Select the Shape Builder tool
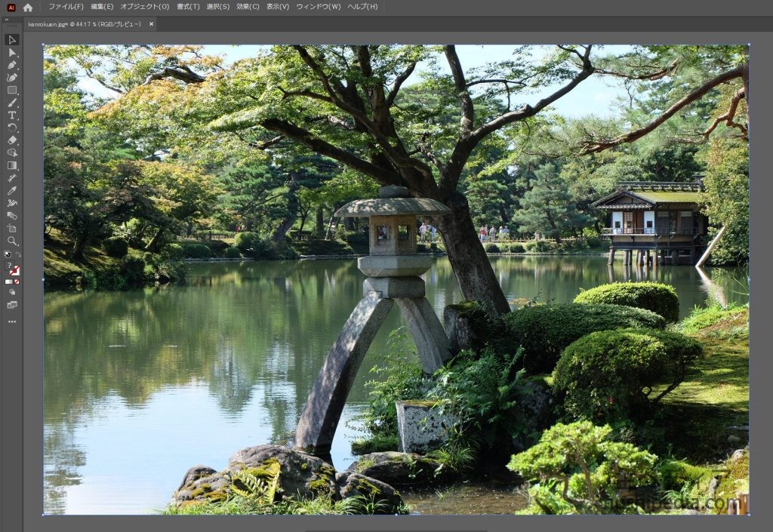Screen dimensions: 773x532 [x=12, y=152]
